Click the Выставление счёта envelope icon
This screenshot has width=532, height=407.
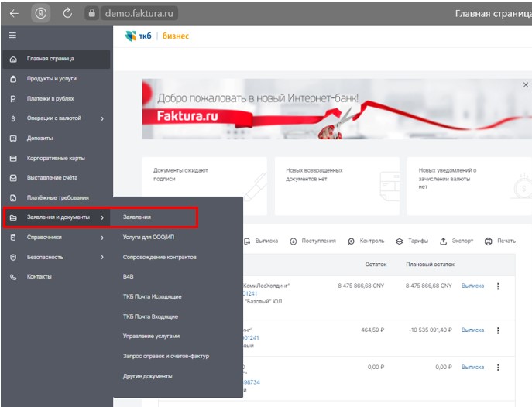point(13,178)
